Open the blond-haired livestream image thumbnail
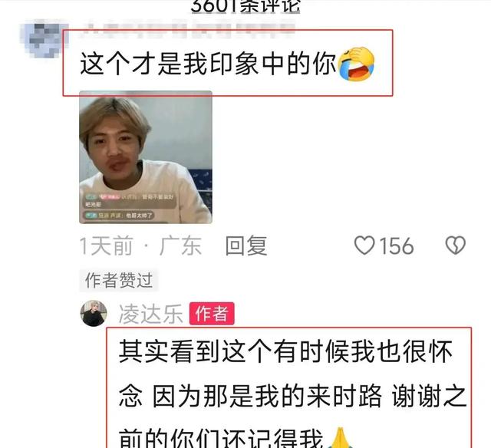Screen dimensions: 491x448 [x=146, y=157]
